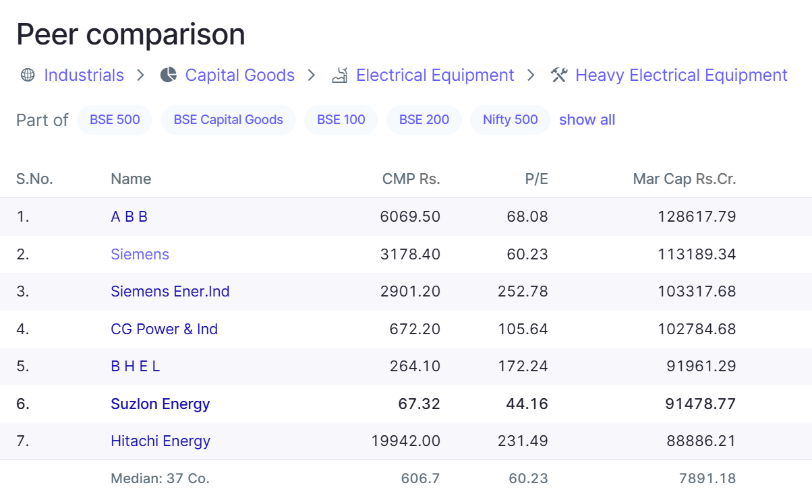Screen dimensions: 812x504
Task: Click A B B price 6069.50
Action: 410,217
